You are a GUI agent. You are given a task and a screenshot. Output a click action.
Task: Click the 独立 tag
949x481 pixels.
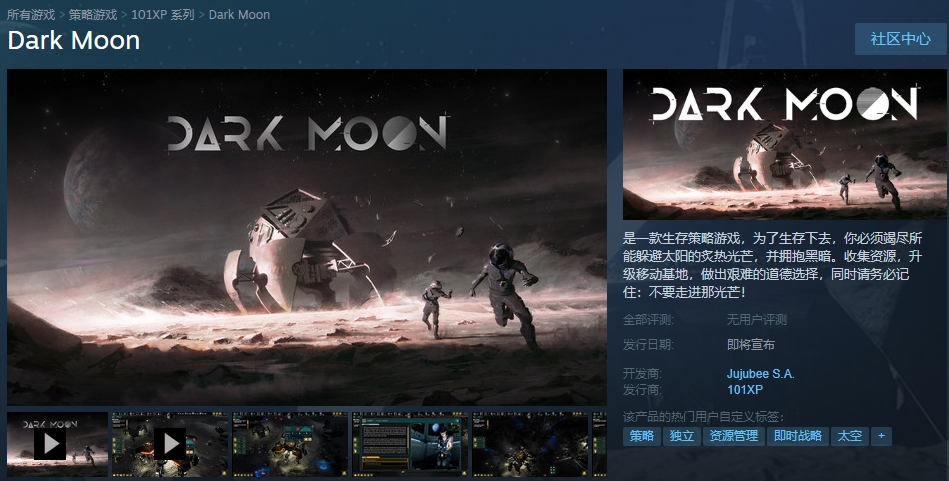click(681, 436)
